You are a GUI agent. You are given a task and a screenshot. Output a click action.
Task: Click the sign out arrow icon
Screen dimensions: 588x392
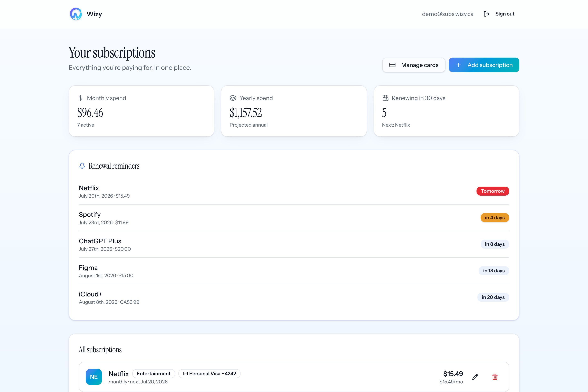(x=487, y=14)
